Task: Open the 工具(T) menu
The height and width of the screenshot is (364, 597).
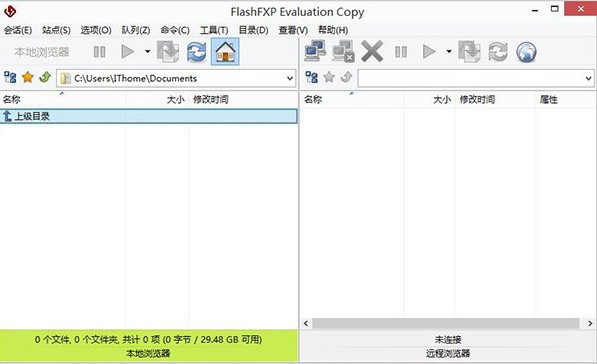Action: click(214, 30)
